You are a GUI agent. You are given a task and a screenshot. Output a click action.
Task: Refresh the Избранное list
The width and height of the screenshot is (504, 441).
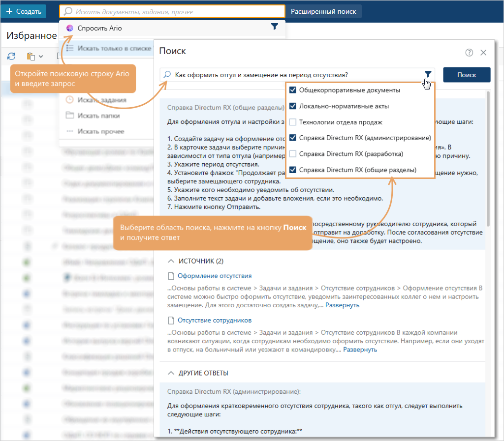coord(12,57)
